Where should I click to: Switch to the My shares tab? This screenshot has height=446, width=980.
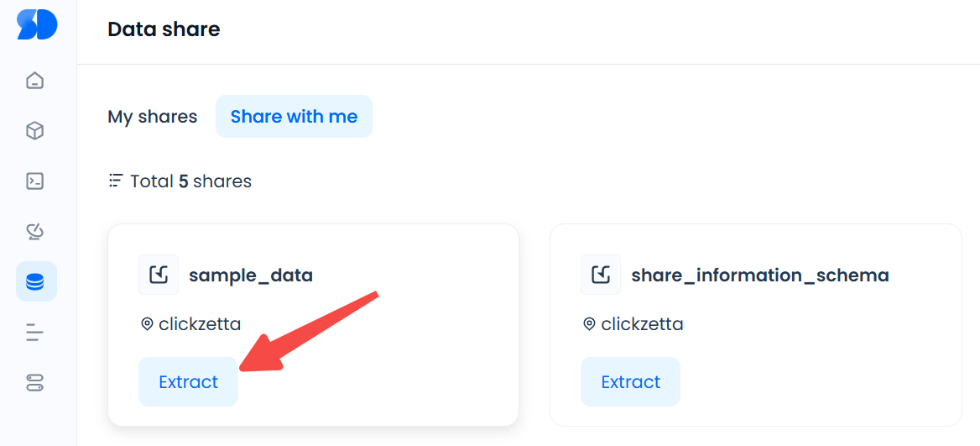pyautogui.click(x=152, y=117)
